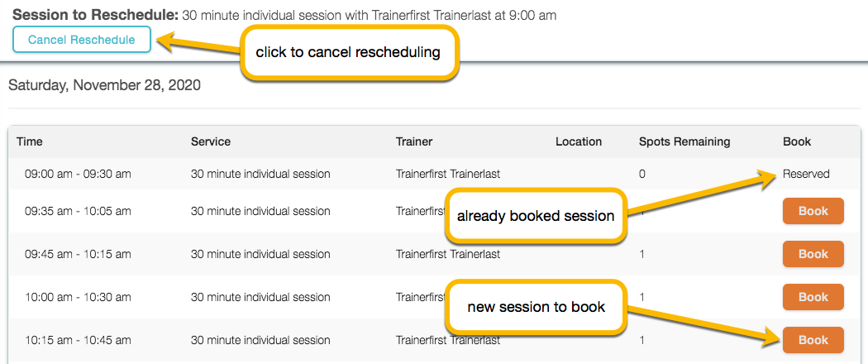Select the 09:00 am - 09:30 am time cell
This screenshot has height=364, width=868.
coord(78,174)
